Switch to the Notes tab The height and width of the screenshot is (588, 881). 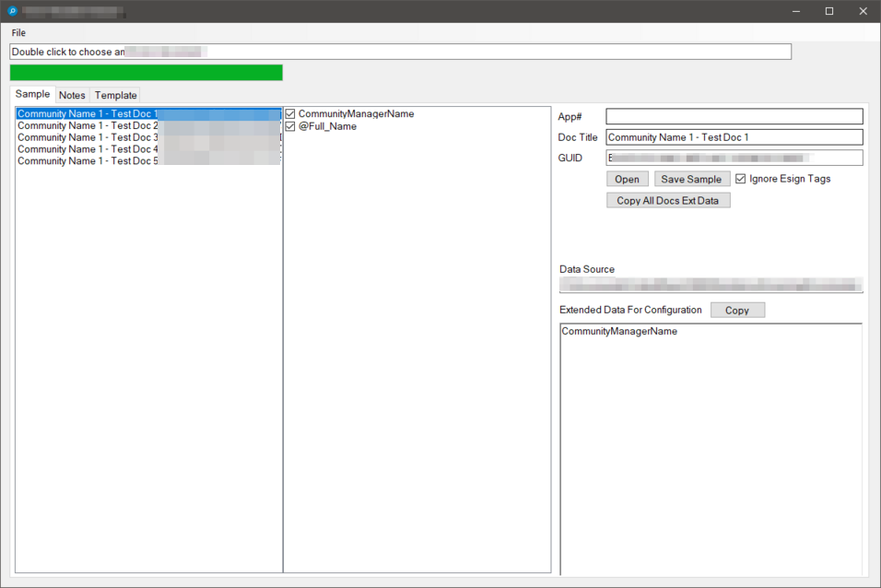(72, 94)
